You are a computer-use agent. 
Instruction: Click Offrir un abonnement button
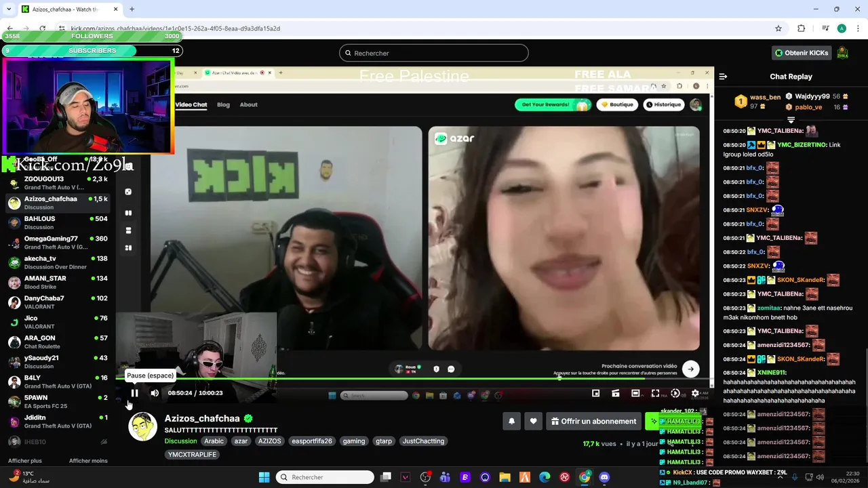[593, 421]
